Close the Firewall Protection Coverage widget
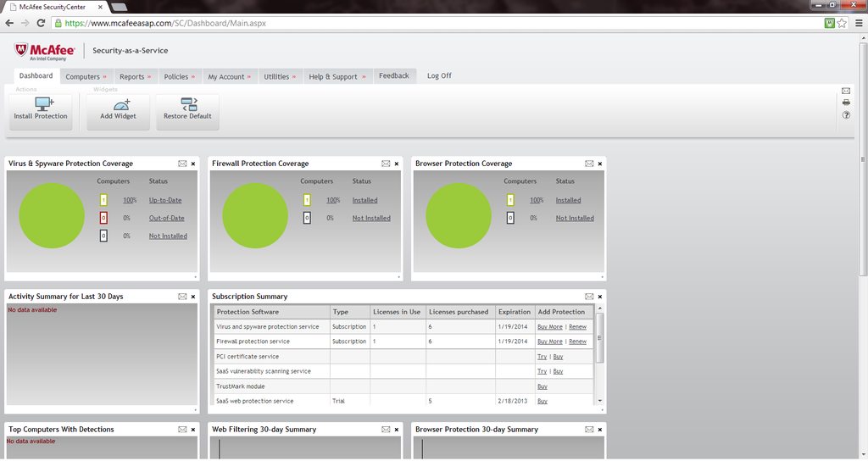868x472 pixels. click(397, 164)
